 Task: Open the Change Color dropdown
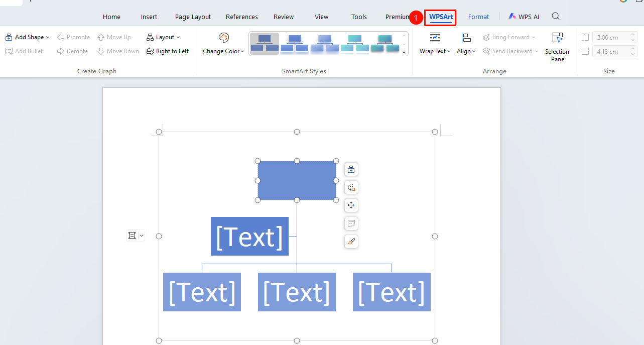click(223, 43)
